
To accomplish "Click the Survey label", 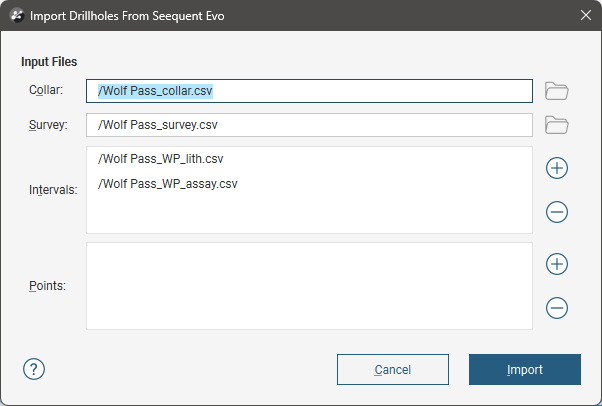I will tap(48, 125).
